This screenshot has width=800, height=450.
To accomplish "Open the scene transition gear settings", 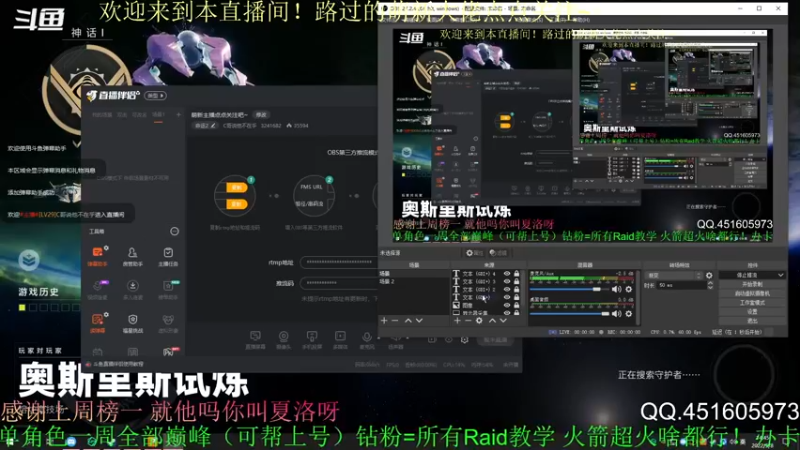I will point(709,276).
